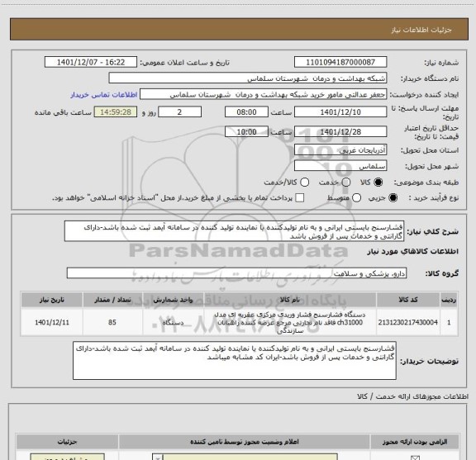Click the delivery city field سلماس

(340, 166)
